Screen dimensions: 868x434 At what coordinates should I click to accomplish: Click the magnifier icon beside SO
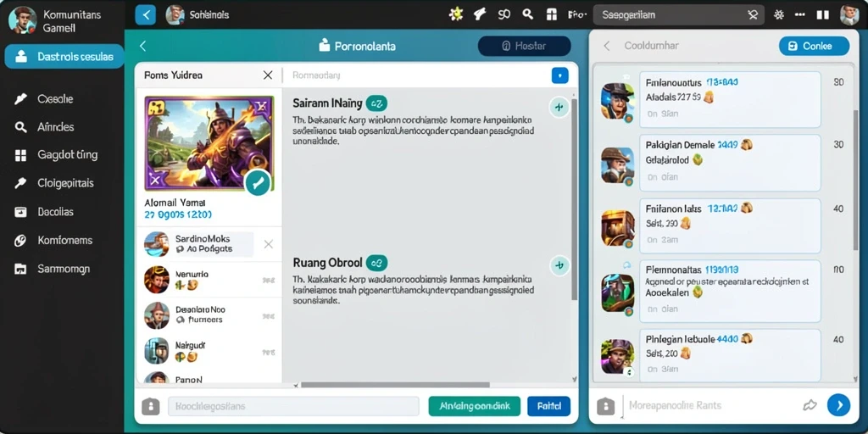pos(527,15)
